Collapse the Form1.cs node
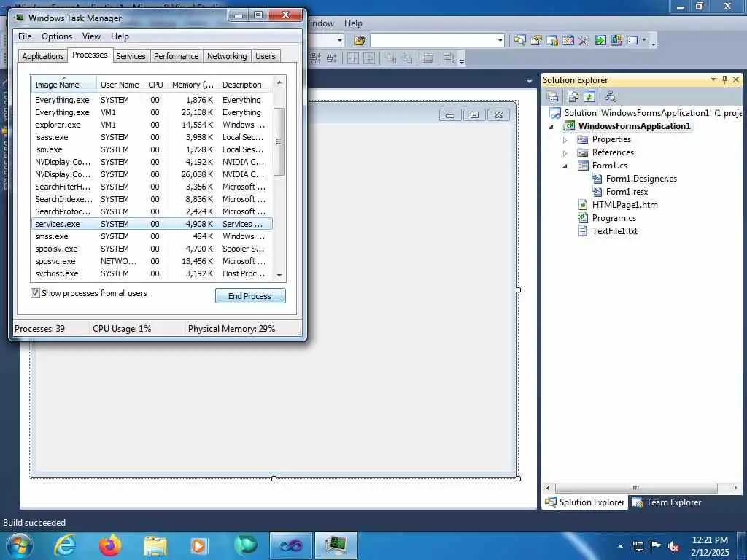The image size is (747, 560). 565,166
